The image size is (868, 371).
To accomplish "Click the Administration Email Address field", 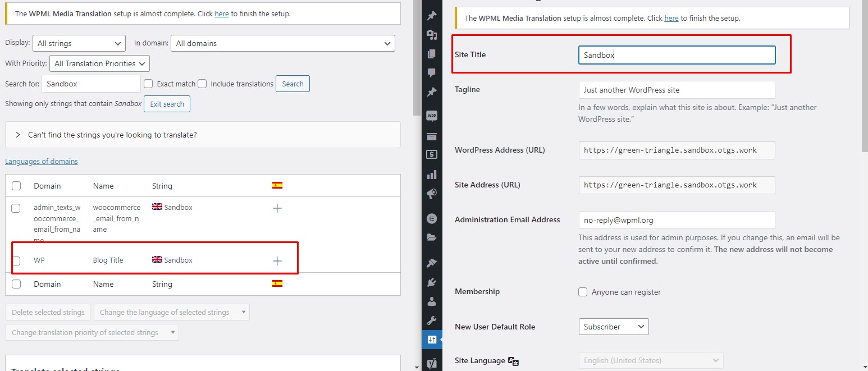I will 677,220.
